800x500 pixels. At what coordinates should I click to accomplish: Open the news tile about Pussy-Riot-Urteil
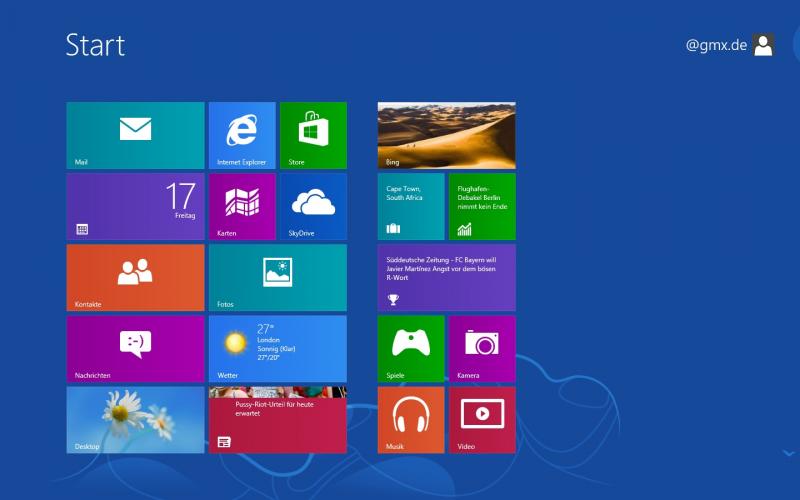click(x=278, y=420)
